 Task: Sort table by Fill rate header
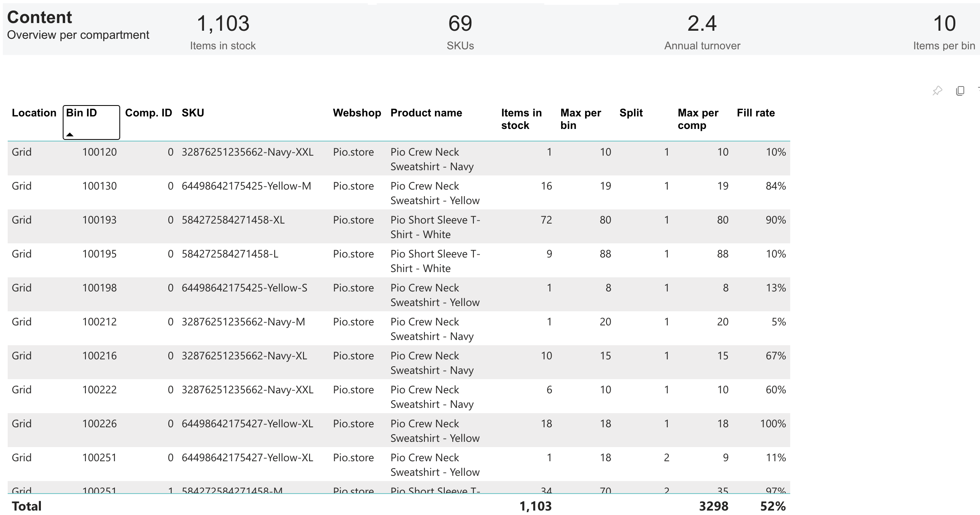pyautogui.click(x=755, y=113)
